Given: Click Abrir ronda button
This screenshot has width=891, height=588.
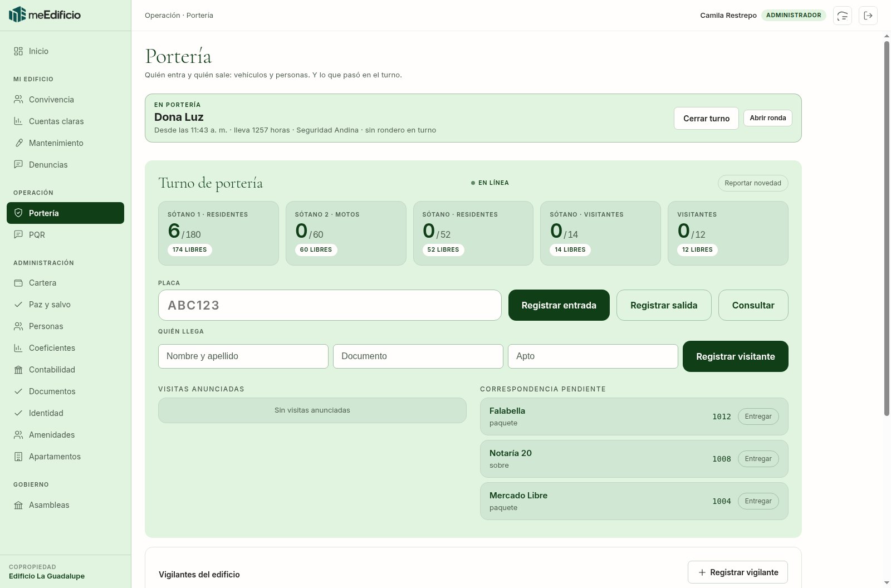Looking at the screenshot, I should coord(768,118).
